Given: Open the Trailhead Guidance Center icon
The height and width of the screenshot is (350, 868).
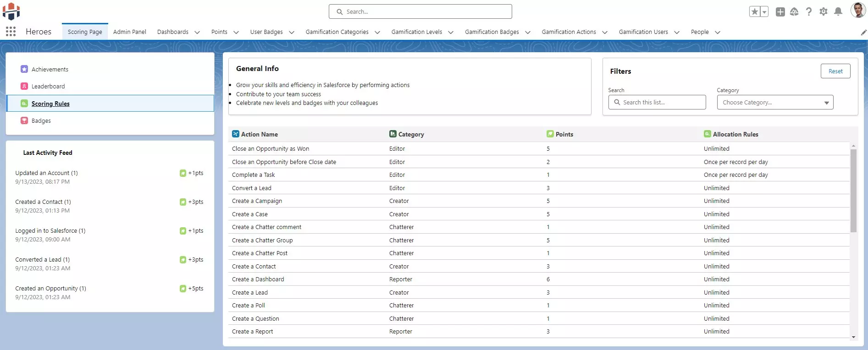Looking at the screenshot, I should pos(794,12).
